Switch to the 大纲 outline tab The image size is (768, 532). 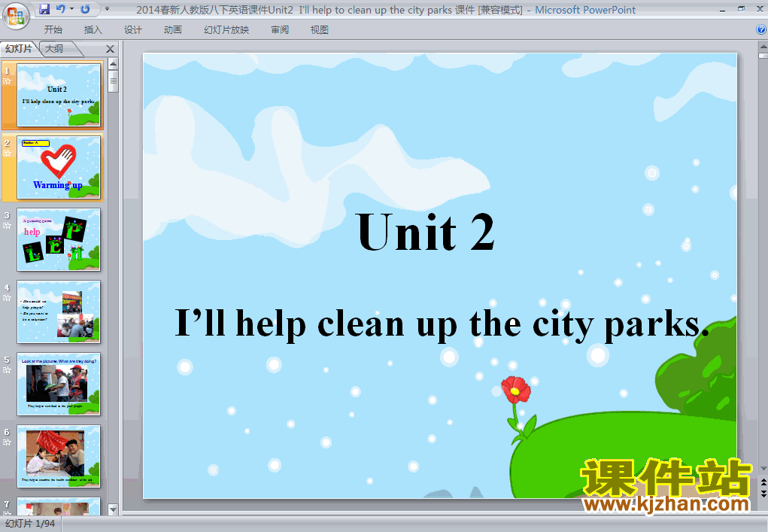(54, 48)
